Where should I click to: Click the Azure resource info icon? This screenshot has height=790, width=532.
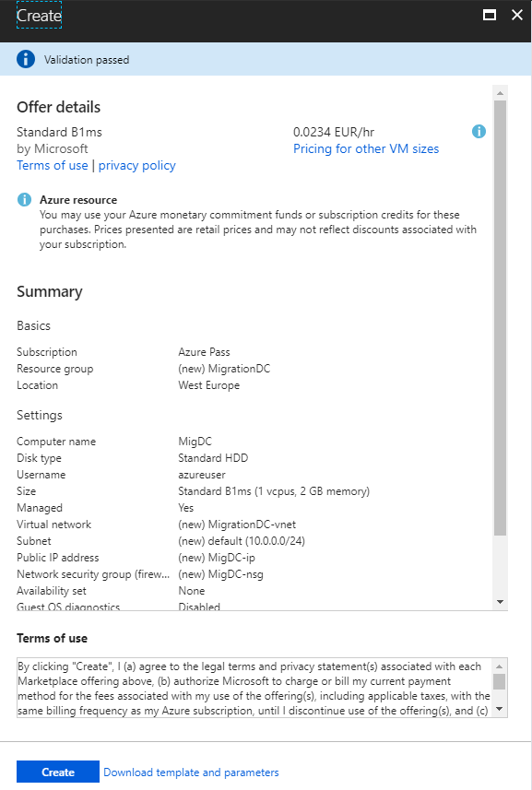click(24, 199)
